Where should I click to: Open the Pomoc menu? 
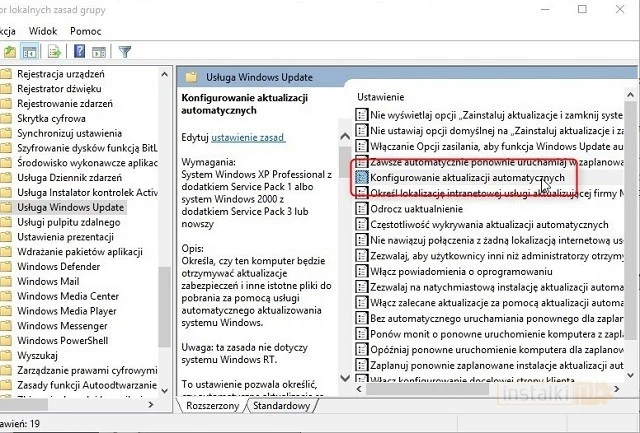(86, 31)
